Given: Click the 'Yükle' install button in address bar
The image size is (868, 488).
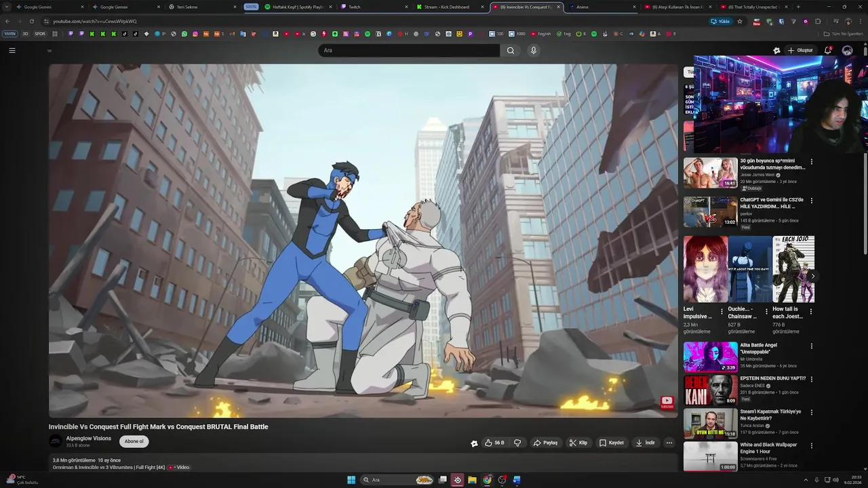Looking at the screenshot, I should tap(720, 21).
